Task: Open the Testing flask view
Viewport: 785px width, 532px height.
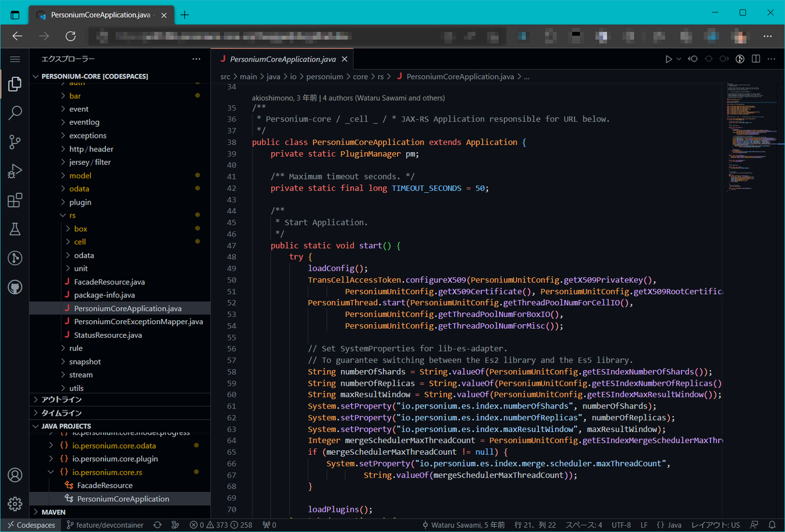Action: (x=14, y=229)
